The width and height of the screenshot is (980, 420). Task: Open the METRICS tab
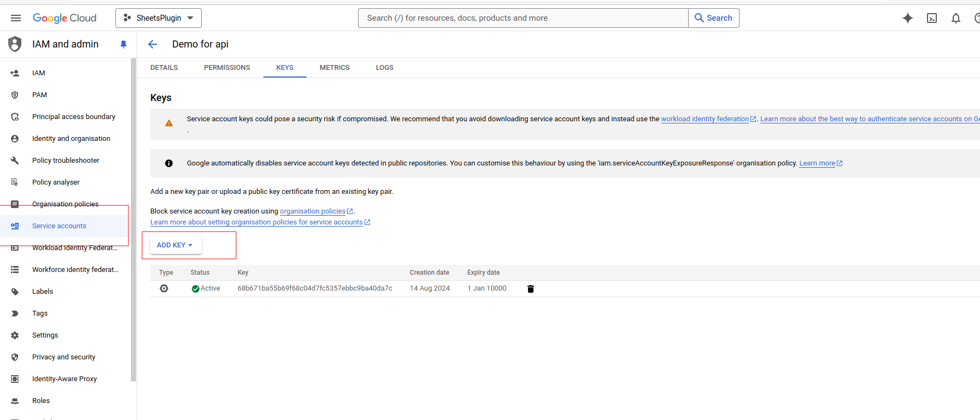[x=335, y=68]
